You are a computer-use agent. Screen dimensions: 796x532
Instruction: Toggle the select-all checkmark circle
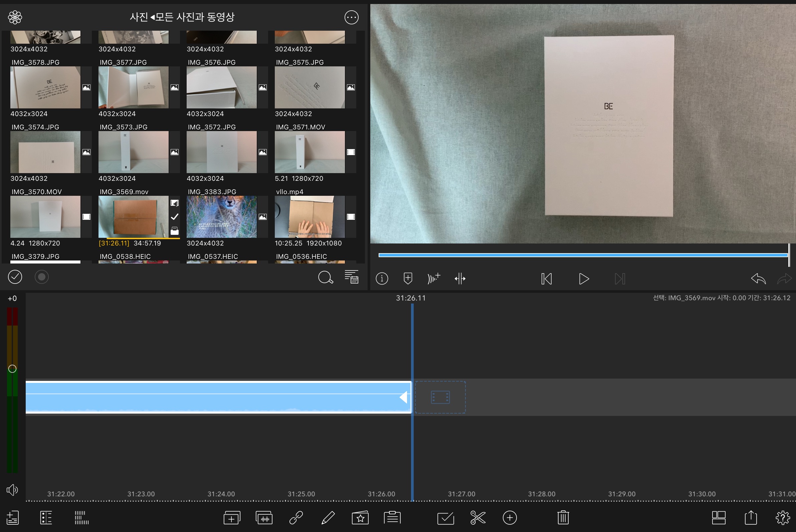tap(15, 277)
